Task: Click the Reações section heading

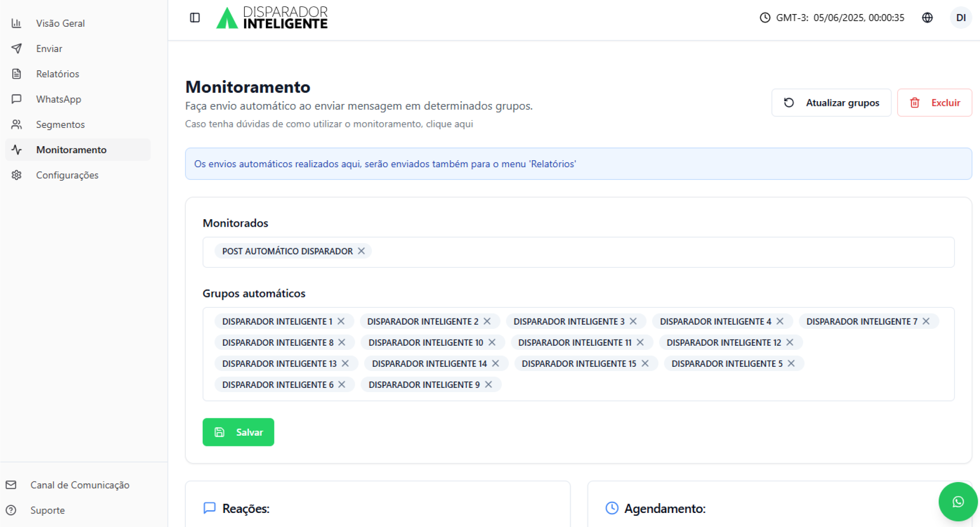Action: 246,509
